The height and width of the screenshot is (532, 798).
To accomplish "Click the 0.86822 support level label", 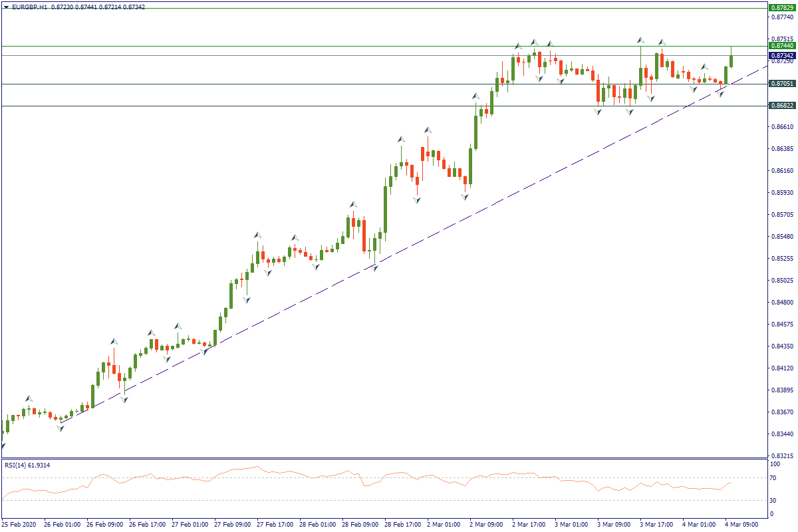I will pos(782,106).
